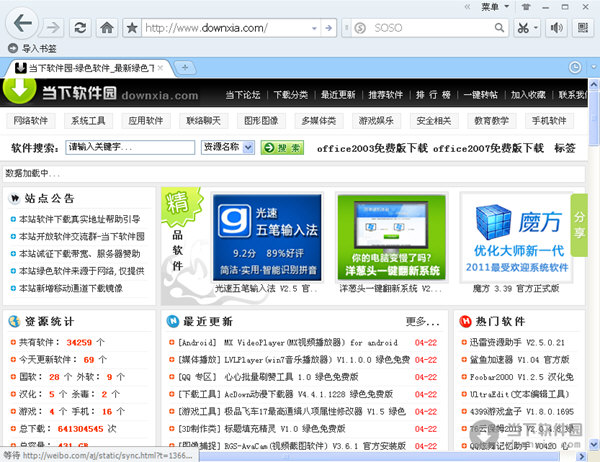Close the 当下软件园 tab
600x462 pixels.
pos(160,68)
